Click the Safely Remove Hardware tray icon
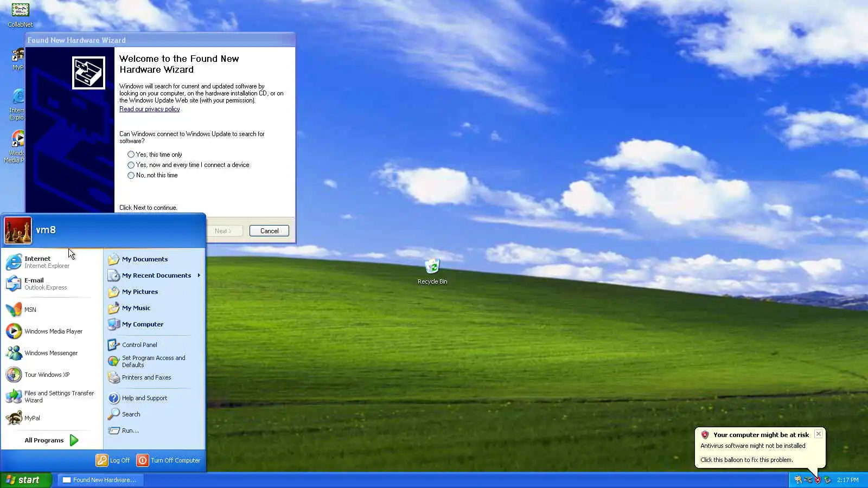868x488 pixels. click(x=827, y=480)
